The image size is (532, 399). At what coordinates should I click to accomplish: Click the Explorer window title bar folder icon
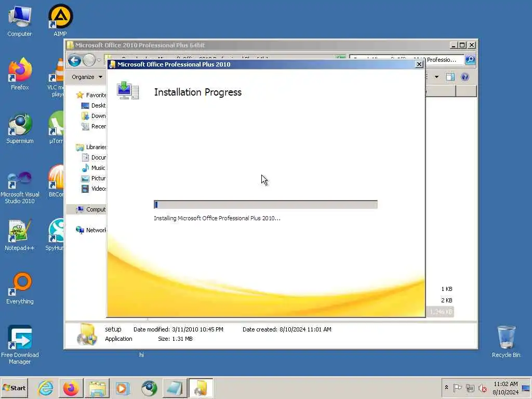click(70, 45)
